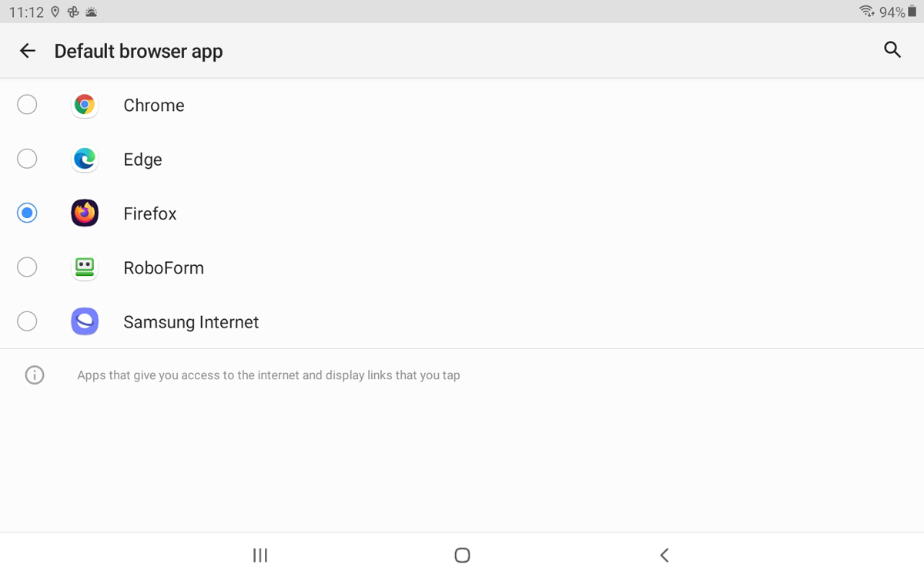924x578 pixels.
Task: Tap the Default browser app title
Action: 139,52
